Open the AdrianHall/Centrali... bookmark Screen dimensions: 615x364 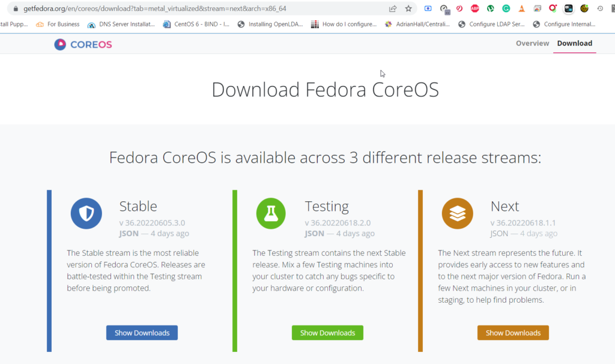click(417, 24)
